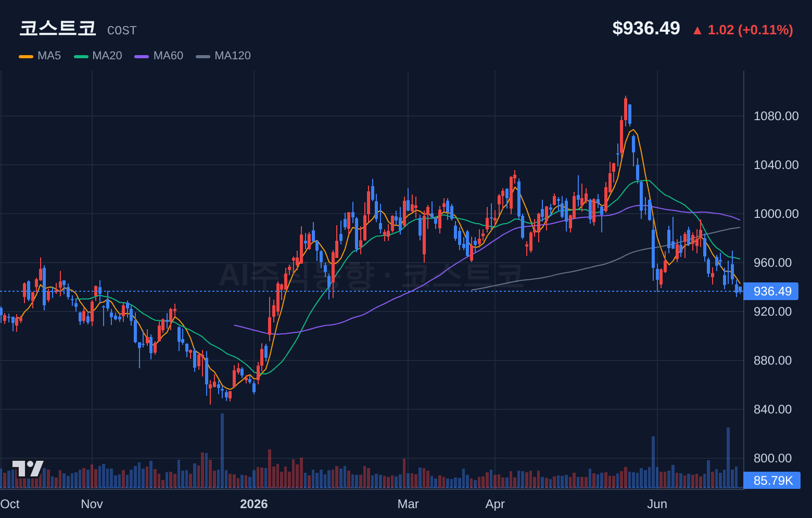
Task: Click the red up-triangle change indicator
Action: (x=697, y=31)
